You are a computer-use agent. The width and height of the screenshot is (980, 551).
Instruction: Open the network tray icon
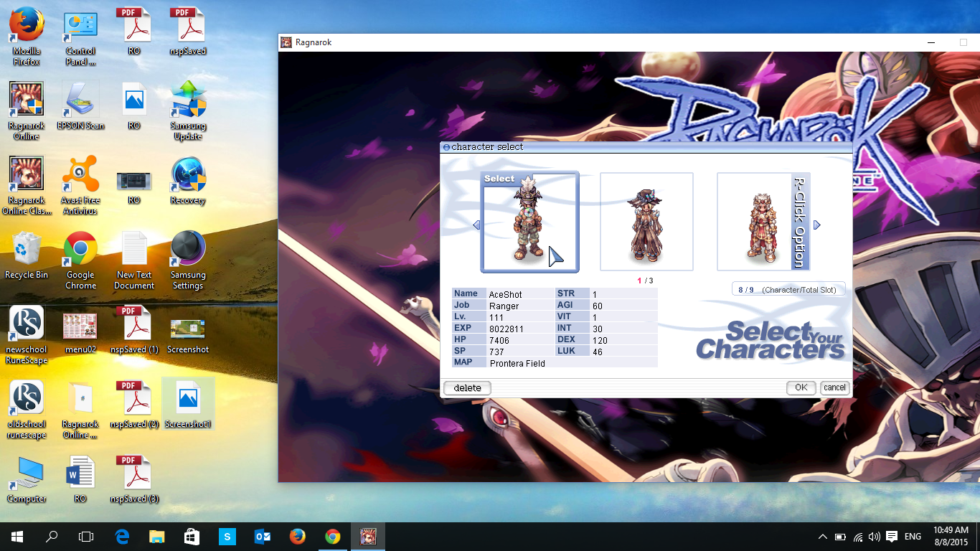[x=858, y=537]
